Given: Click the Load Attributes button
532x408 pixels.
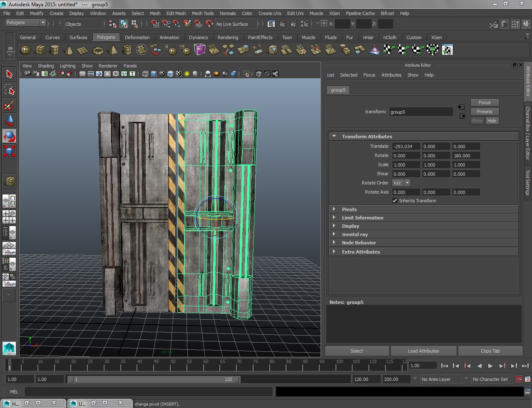Looking at the screenshot, I should point(423,351).
